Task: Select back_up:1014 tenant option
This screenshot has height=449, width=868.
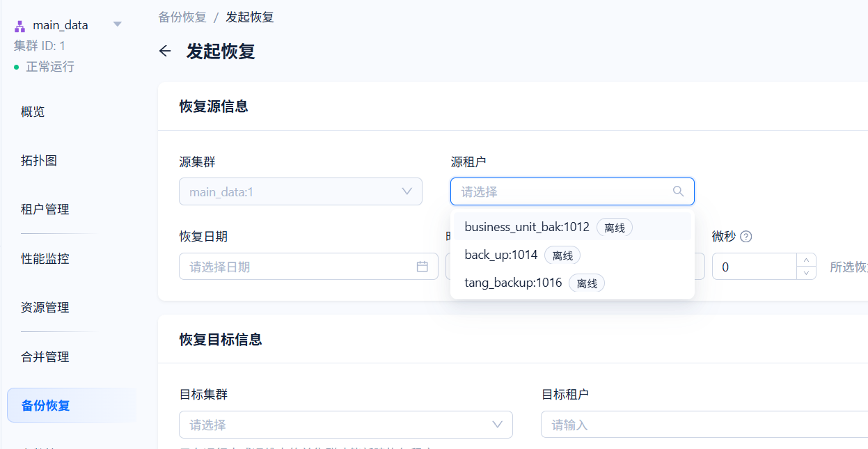Action: [501, 255]
